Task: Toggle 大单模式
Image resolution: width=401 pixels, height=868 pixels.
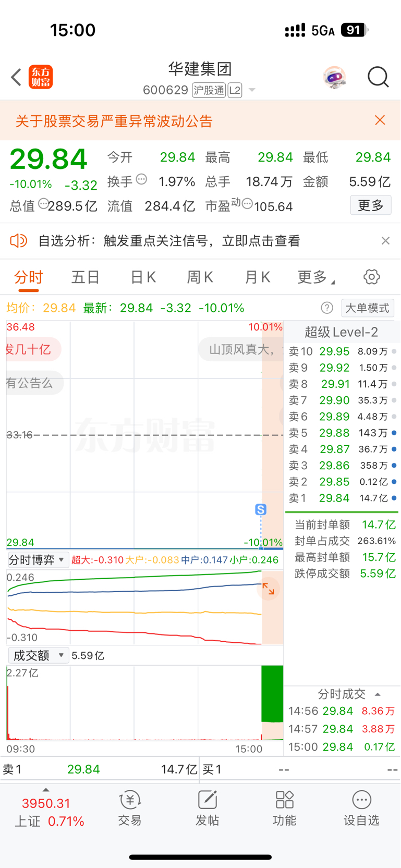Action: (368, 308)
